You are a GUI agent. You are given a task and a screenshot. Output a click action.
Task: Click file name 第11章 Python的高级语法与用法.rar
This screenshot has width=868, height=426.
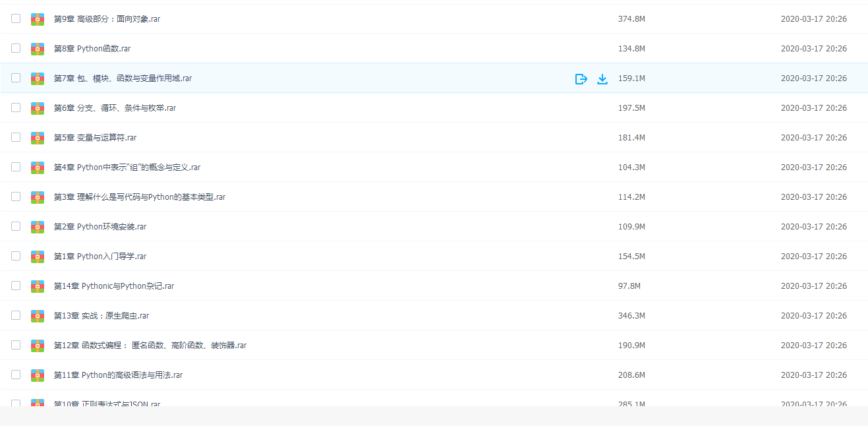tap(118, 375)
